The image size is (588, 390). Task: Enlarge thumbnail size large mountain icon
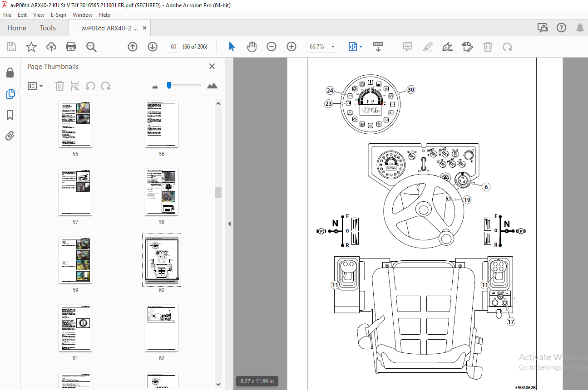tap(212, 86)
